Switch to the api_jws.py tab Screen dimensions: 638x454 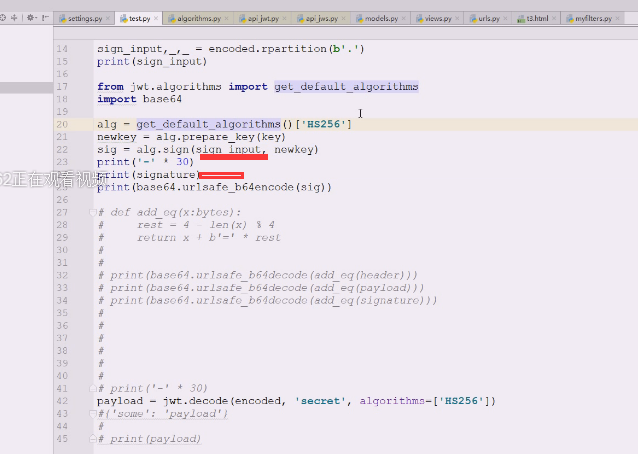[x=321, y=18]
